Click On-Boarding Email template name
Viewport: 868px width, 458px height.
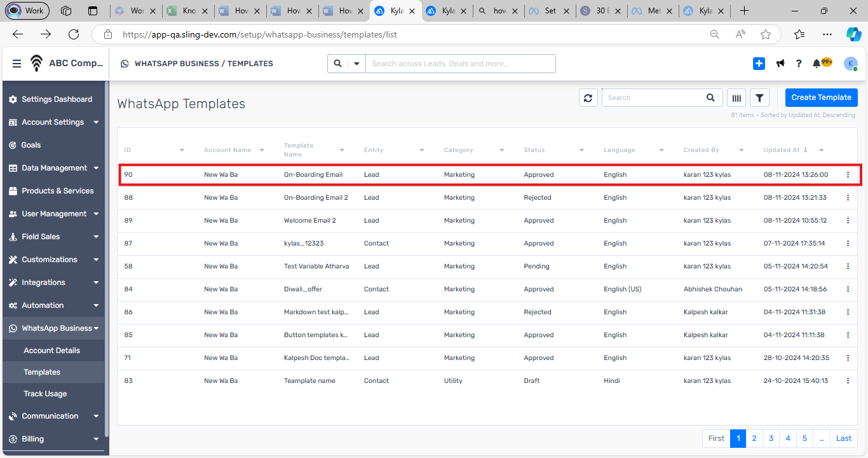[x=313, y=174]
